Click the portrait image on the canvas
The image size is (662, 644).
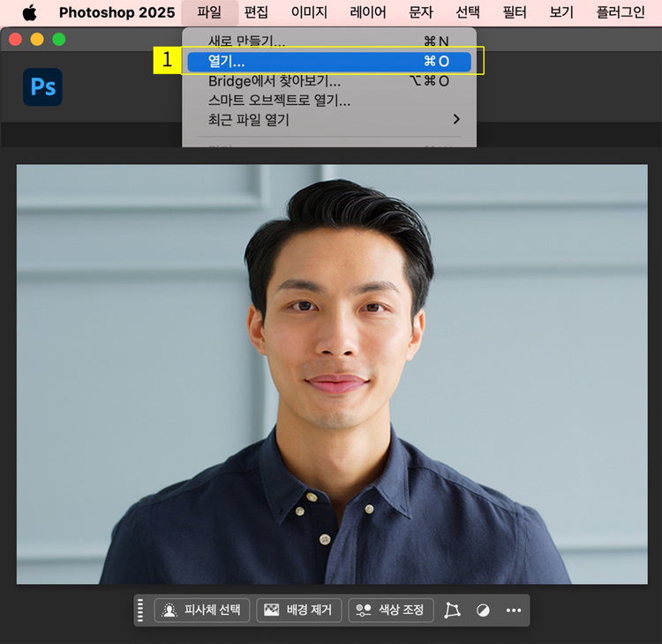pyautogui.click(x=332, y=374)
